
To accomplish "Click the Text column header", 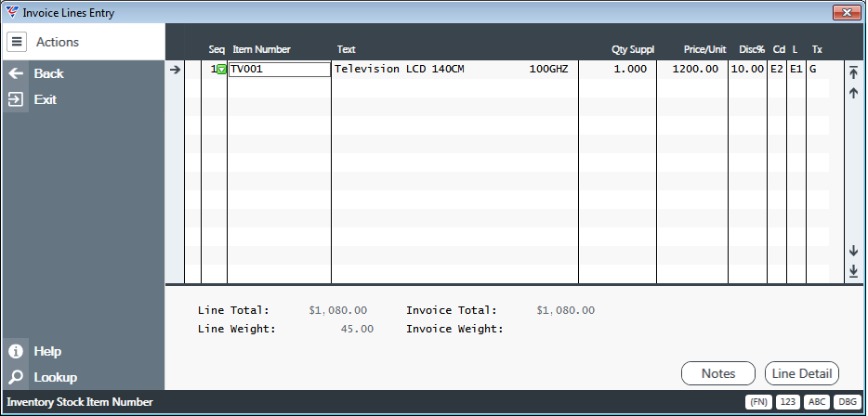I will [346, 49].
